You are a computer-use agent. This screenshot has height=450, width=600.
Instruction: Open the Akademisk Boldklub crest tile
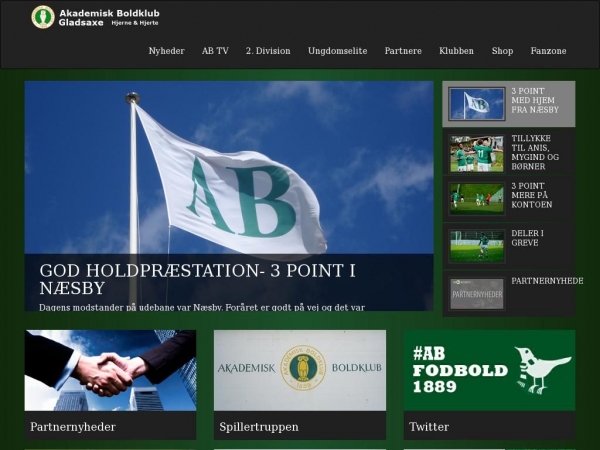click(299, 370)
